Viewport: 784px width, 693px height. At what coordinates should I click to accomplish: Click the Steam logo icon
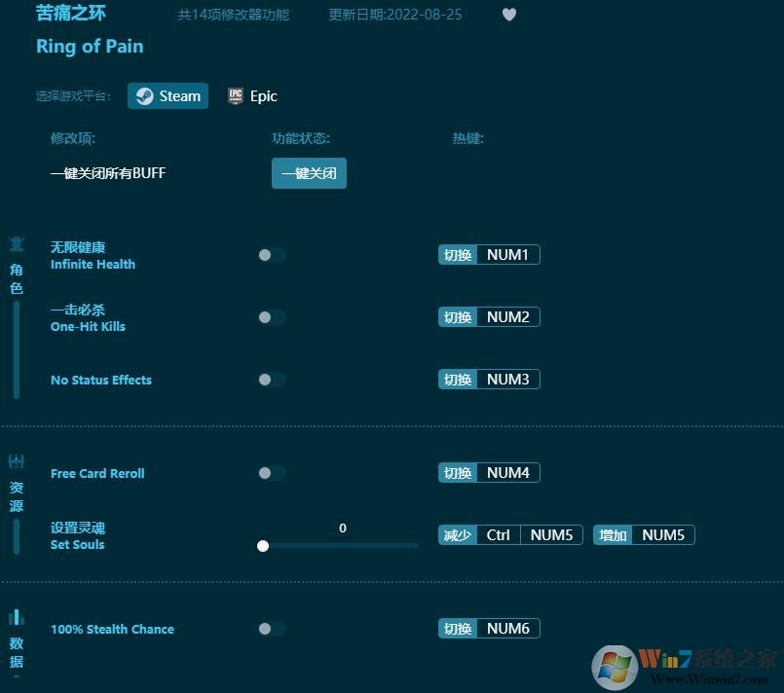(x=144, y=96)
